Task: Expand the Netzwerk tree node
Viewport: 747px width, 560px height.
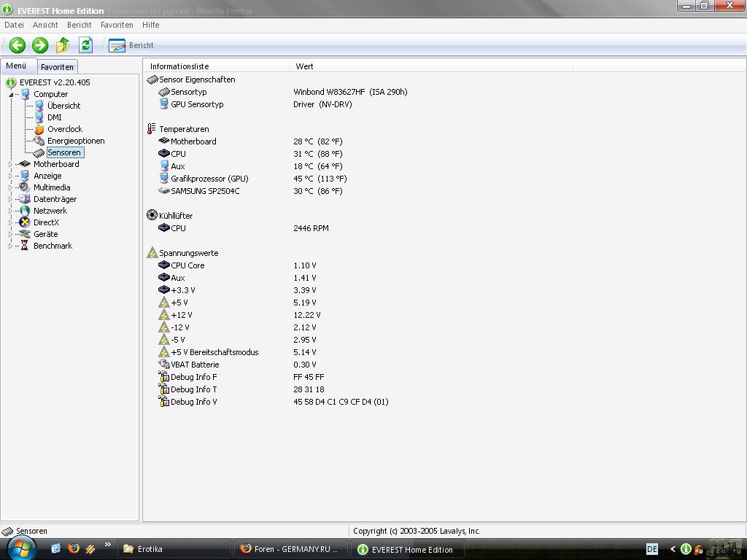Action: click(x=10, y=211)
